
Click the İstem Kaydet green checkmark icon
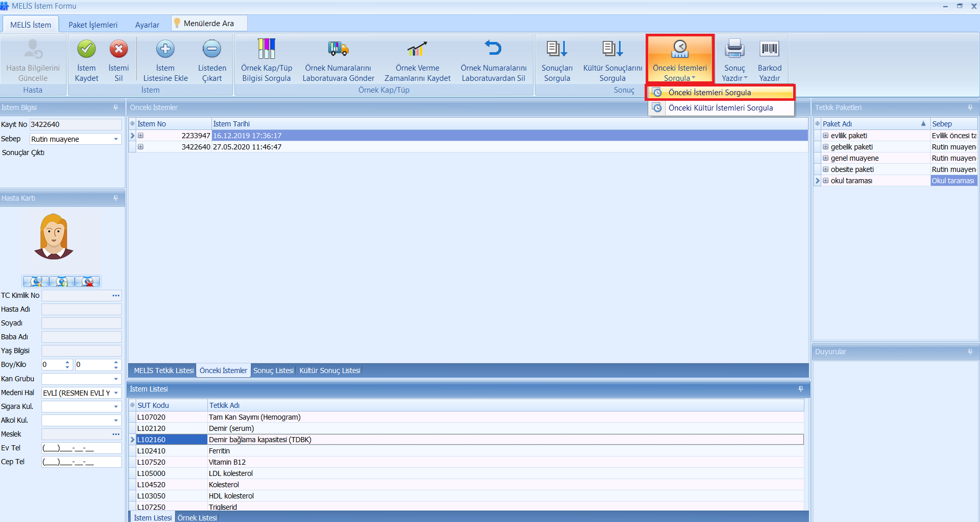[x=87, y=49]
